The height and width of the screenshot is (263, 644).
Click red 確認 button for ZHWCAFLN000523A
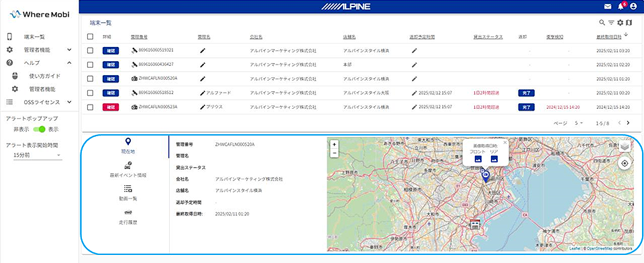[111, 107]
